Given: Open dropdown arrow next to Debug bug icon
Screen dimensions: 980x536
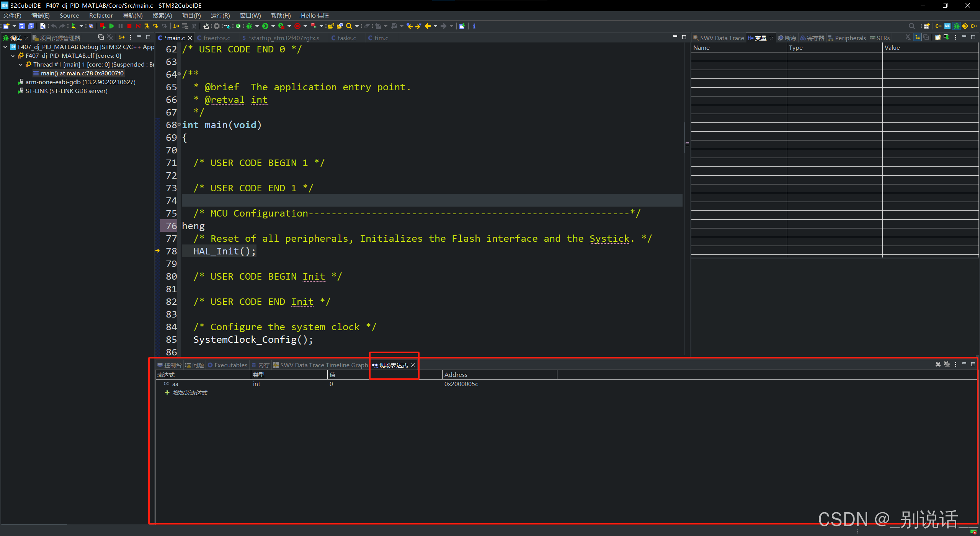Looking at the screenshot, I should tap(257, 26).
